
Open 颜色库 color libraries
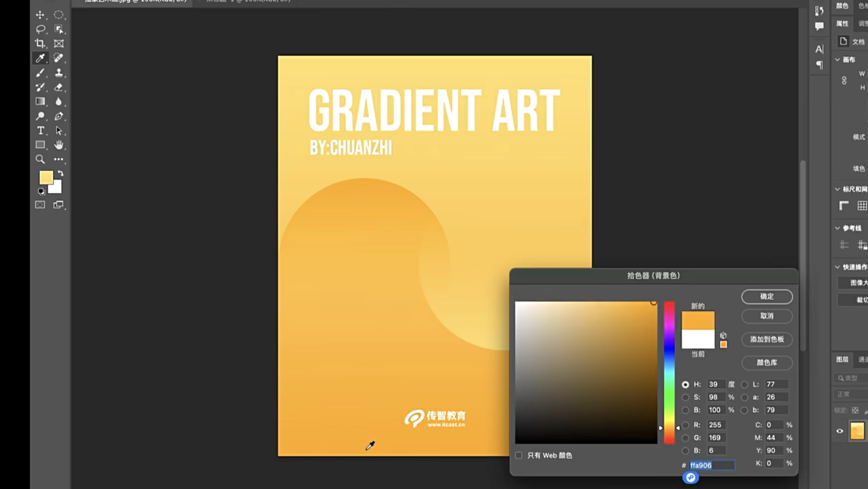click(x=767, y=362)
